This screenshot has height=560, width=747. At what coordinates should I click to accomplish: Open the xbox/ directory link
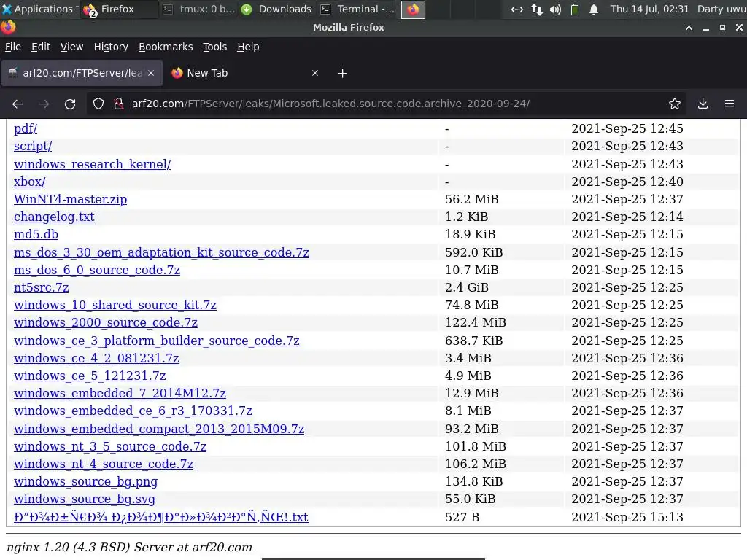pos(29,182)
